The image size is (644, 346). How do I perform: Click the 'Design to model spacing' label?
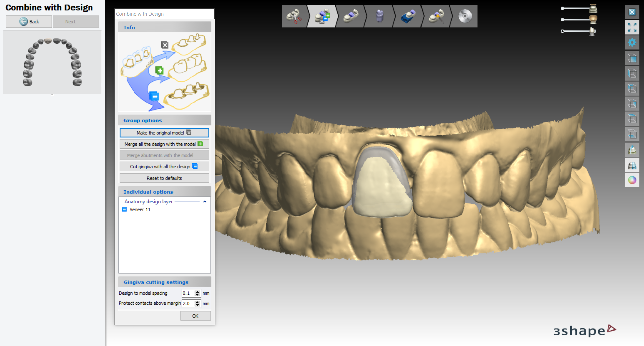click(143, 293)
